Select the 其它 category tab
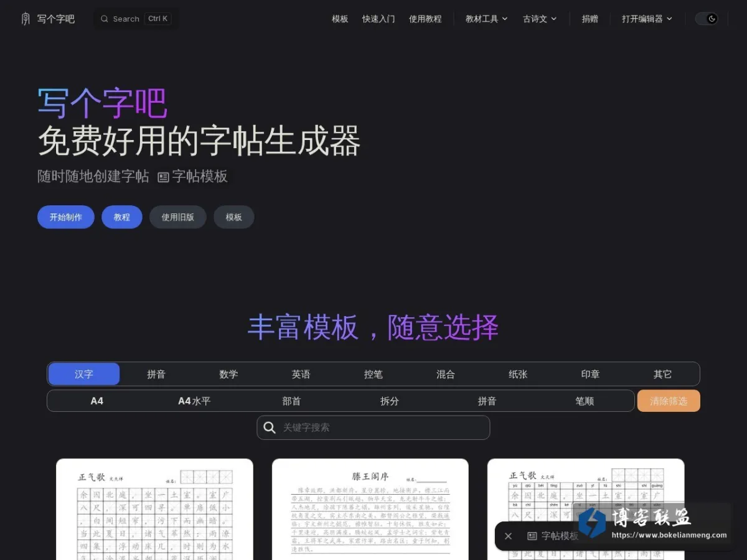This screenshot has width=747, height=560. point(662,374)
